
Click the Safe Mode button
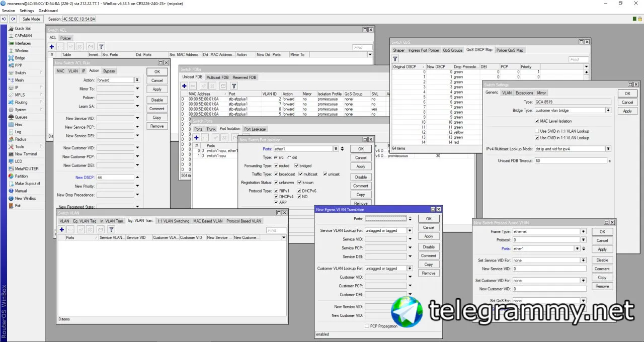point(31,19)
